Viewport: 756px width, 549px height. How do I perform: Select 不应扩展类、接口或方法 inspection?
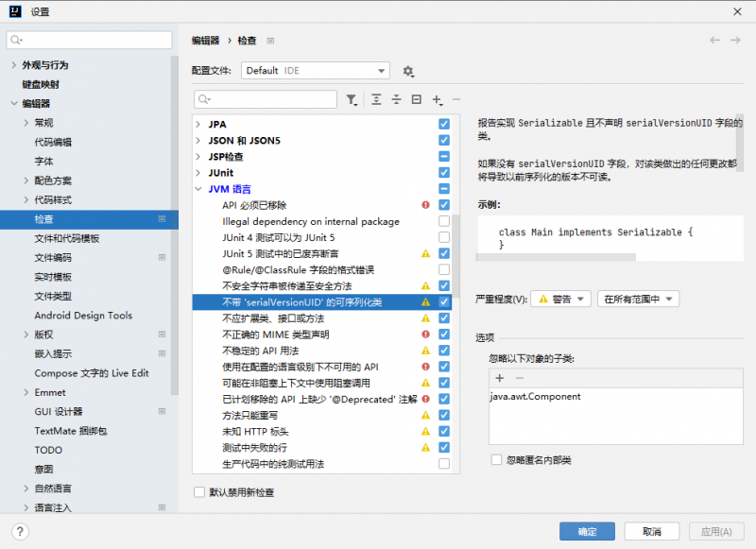[x=273, y=318]
